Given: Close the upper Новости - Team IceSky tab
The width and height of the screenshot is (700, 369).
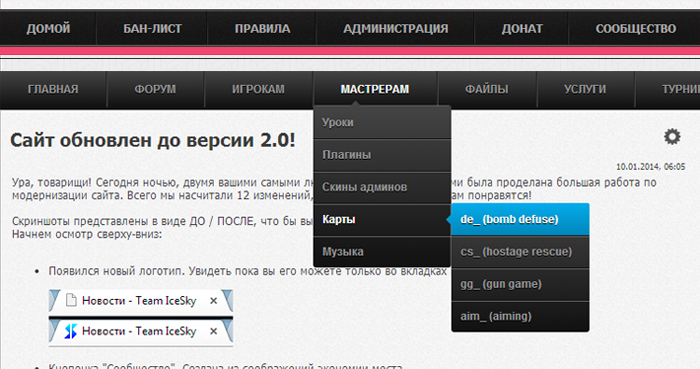Looking at the screenshot, I should 213,301.
